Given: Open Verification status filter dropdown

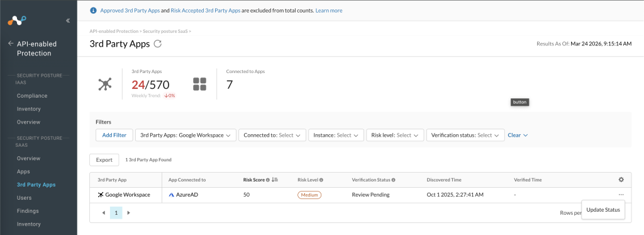Looking at the screenshot, I should coord(465,135).
